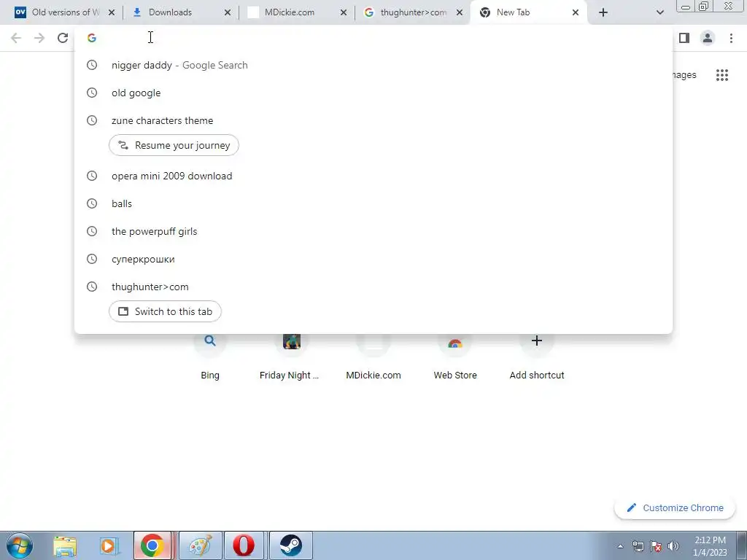The image size is (747, 560).
Task: Open the tab search dropdown chevron
Action: coord(659,12)
